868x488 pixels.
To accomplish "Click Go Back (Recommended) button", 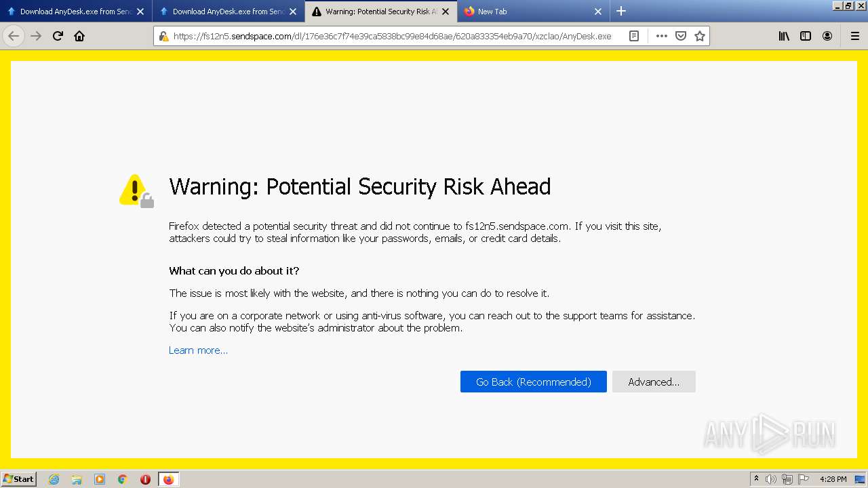I will (x=534, y=382).
